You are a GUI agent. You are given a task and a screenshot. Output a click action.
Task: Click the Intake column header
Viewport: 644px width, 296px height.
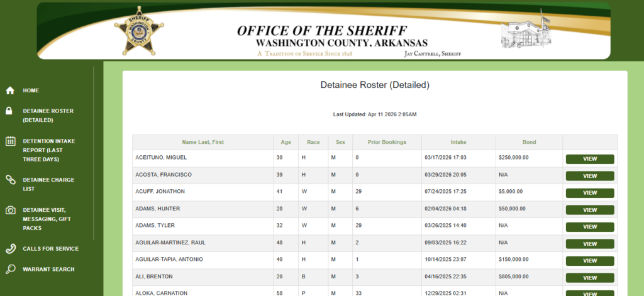[x=458, y=143]
